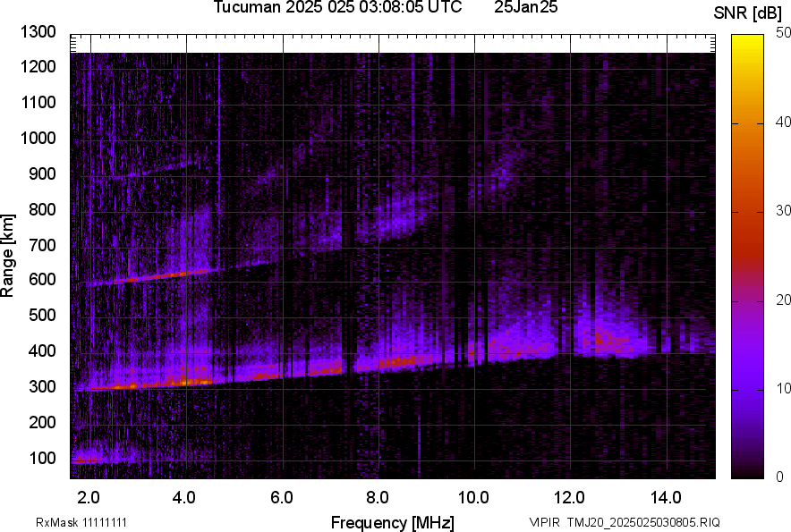The height and width of the screenshot is (532, 791).
Task: Click frequency tick label '4.0'
Action: pyautogui.click(x=184, y=498)
